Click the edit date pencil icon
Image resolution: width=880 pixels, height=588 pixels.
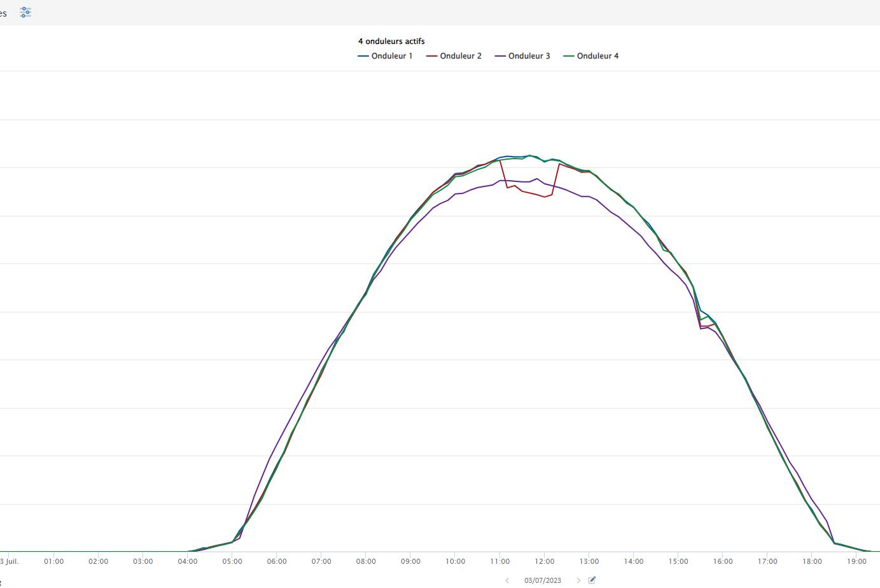[592, 580]
